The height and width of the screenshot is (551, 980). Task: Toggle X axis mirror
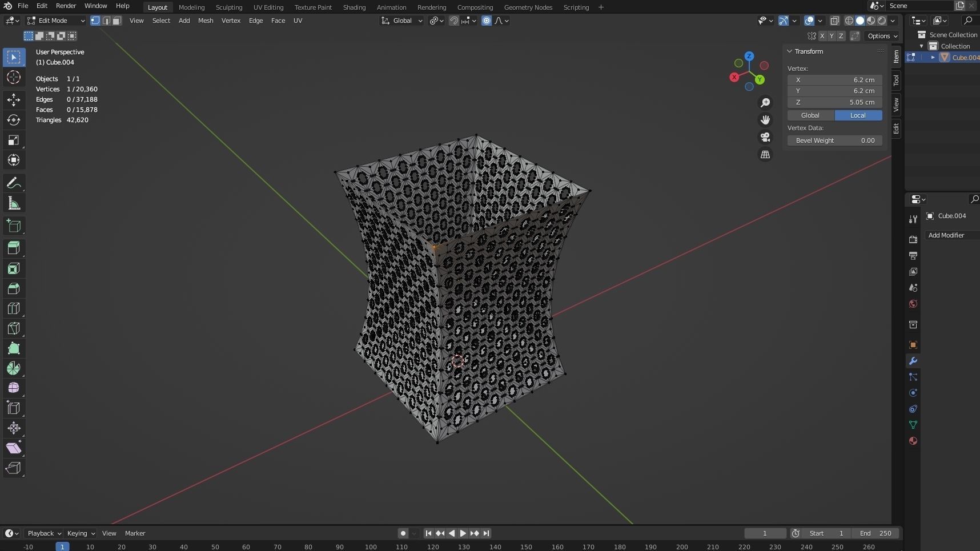(x=822, y=36)
